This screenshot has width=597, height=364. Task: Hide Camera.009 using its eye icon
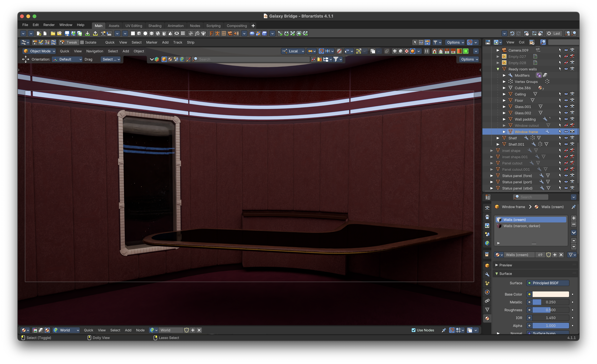point(566,50)
